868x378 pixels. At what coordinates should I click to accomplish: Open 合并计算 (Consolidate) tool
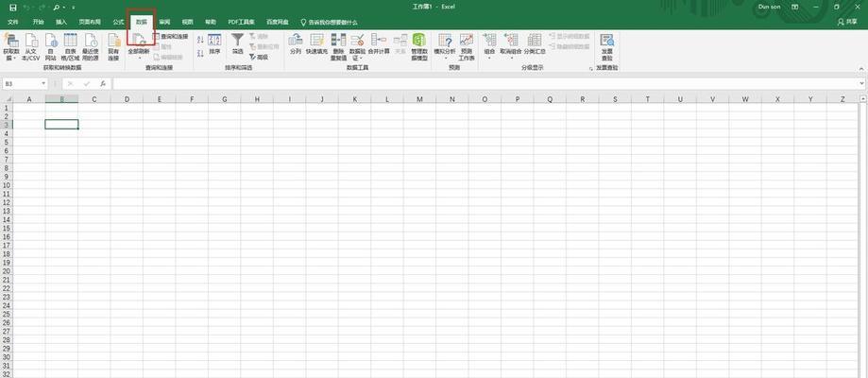379,43
